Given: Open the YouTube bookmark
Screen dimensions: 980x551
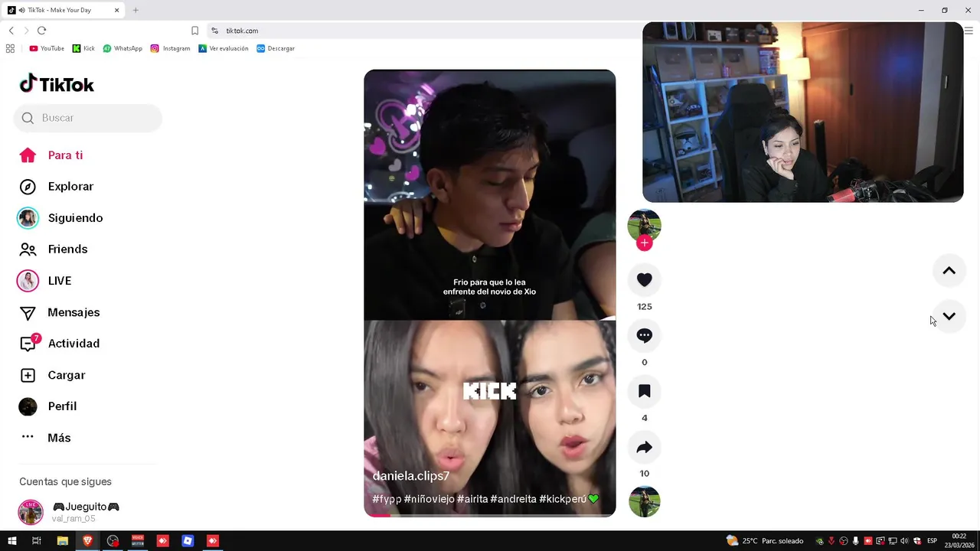Looking at the screenshot, I should [47, 48].
